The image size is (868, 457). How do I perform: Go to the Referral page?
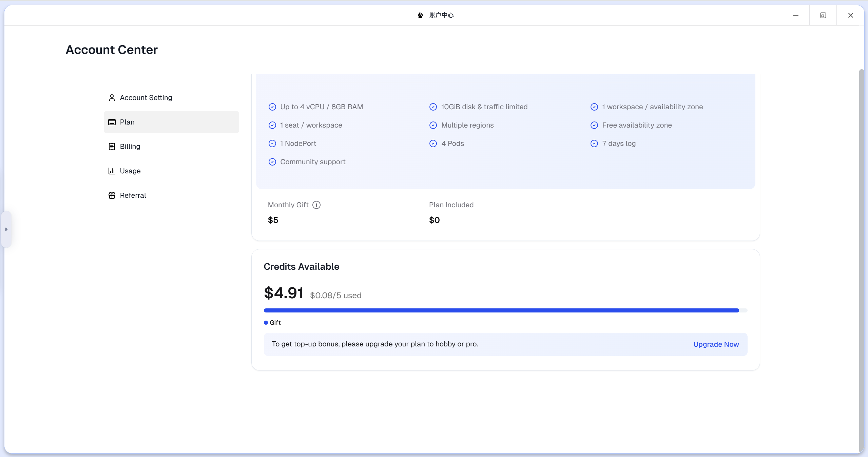[x=133, y=195]
